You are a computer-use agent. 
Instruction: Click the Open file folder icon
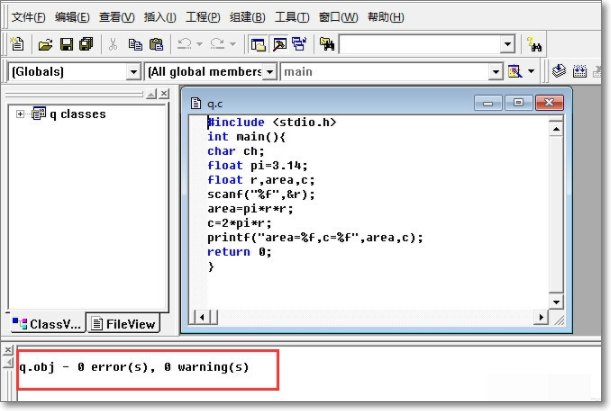point(45,44)
